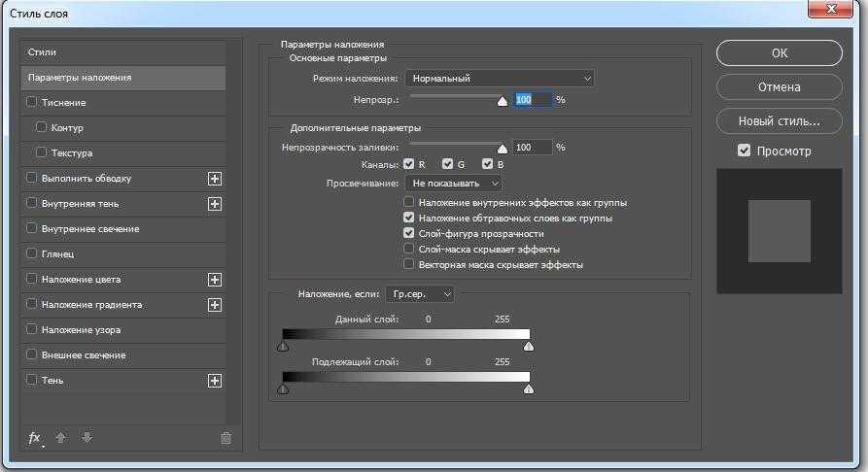Select the Глянец style entry
This screenshot has height=472, width=868.
coord(58,254)
